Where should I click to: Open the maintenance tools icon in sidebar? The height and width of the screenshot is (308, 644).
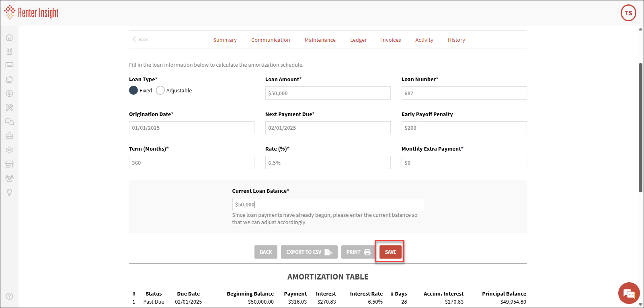pyautogui.click(x=9, y=108)
